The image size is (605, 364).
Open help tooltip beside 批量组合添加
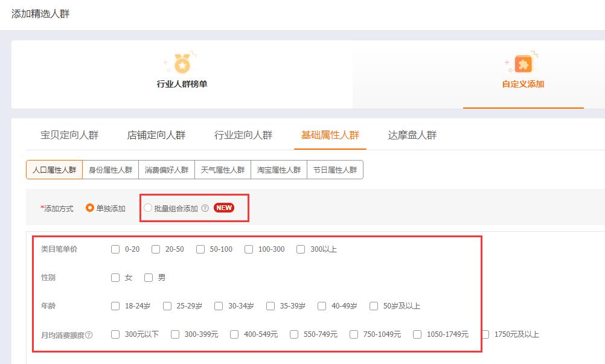tap(205, 208)
